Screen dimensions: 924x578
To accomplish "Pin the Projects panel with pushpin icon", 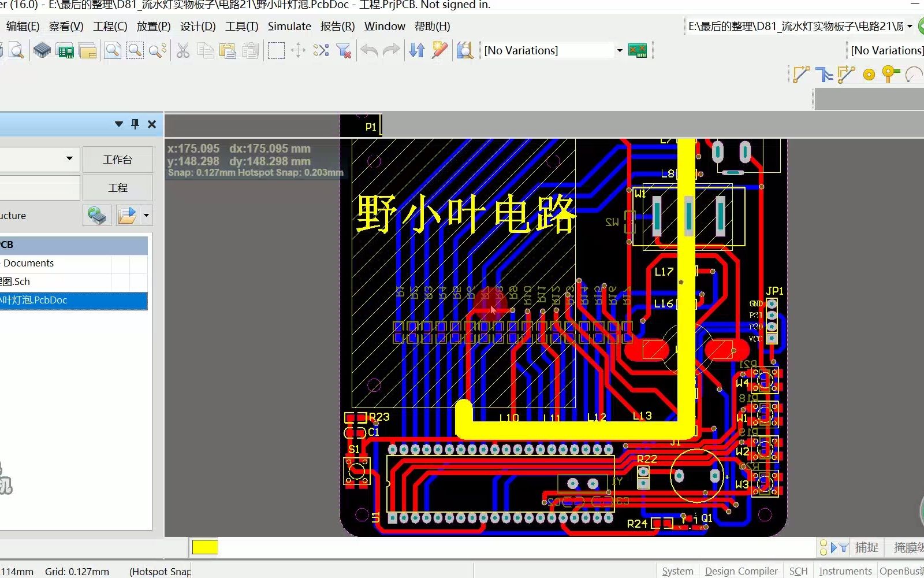I will pyautogui.click(x=135, y=124).
